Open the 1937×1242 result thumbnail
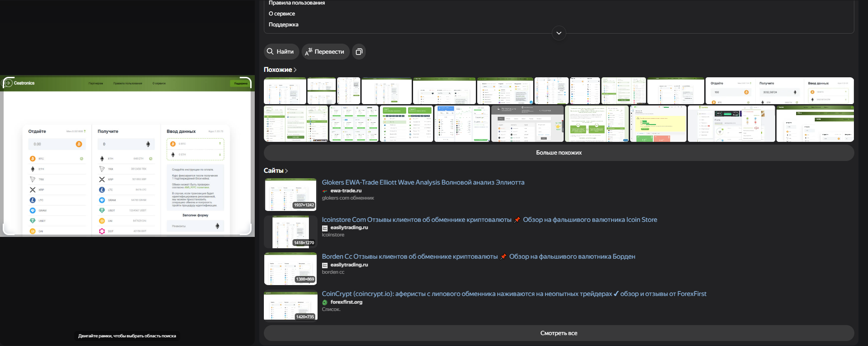 point(291,195)
